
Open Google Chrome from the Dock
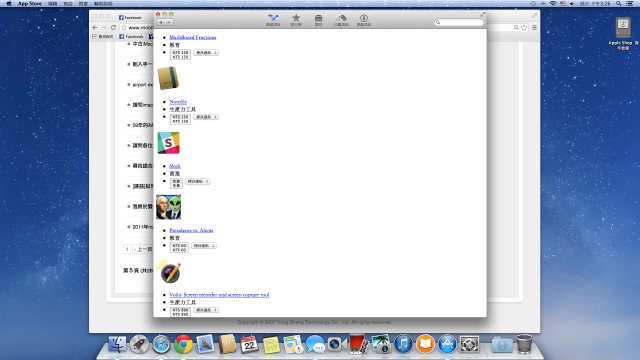coord(183,344)
